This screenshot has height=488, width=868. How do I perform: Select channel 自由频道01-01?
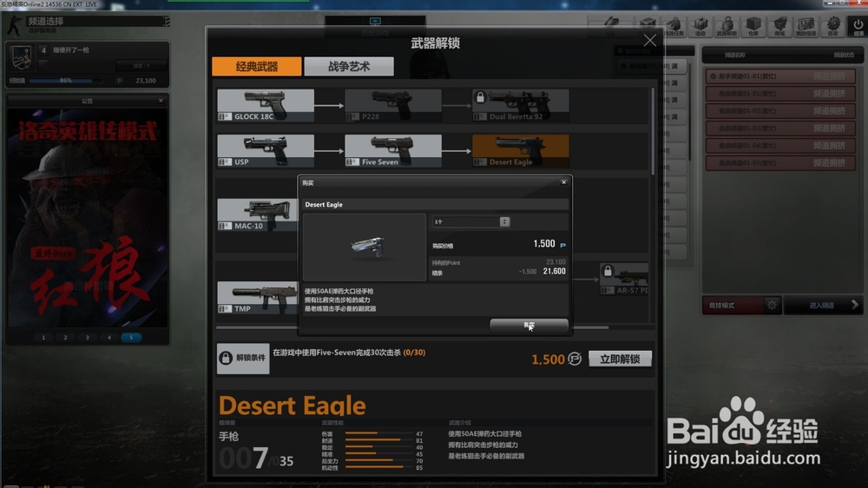click(780, 94)
